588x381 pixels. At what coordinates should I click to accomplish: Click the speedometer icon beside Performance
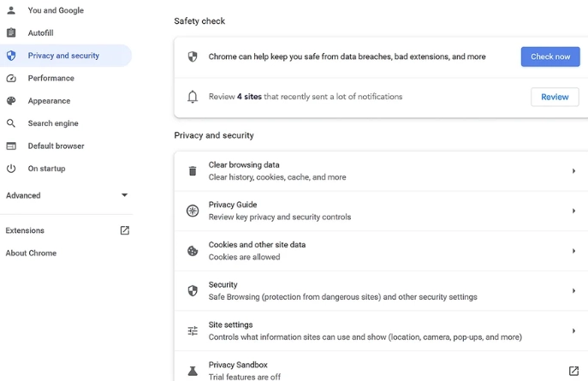[x=11, y=78]
